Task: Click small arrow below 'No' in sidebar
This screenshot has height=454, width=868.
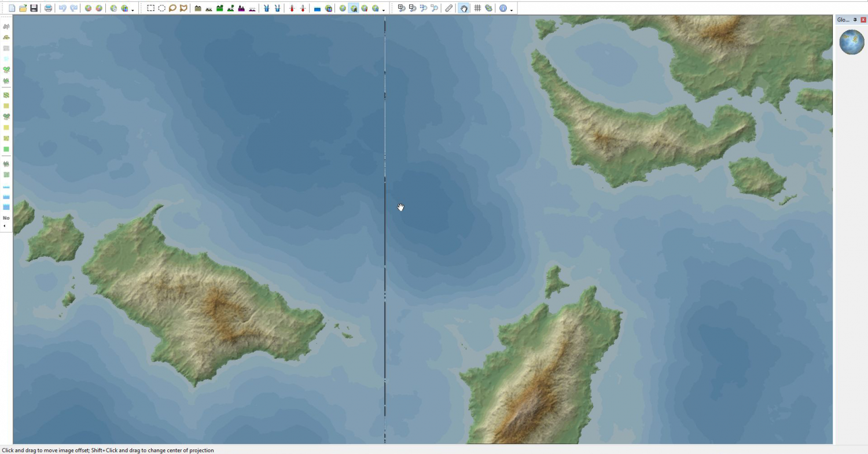Action: tap(5, 226)
